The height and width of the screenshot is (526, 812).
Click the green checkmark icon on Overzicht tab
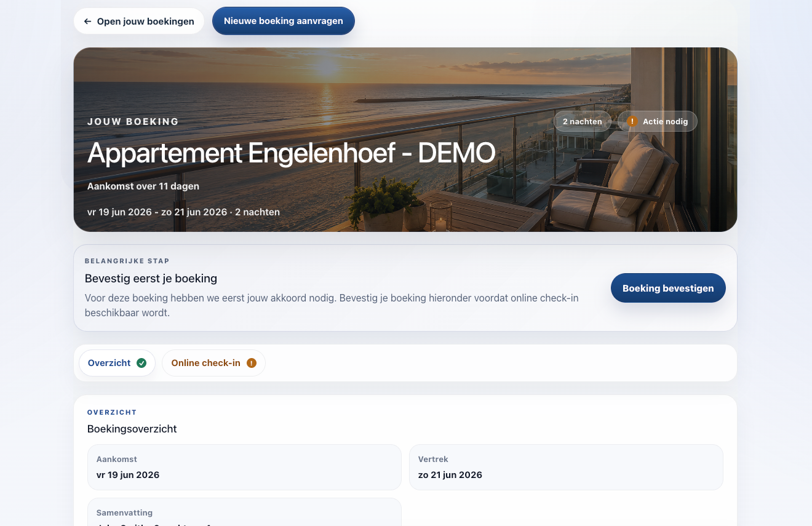pyautogui.click(x=141, y=363)
